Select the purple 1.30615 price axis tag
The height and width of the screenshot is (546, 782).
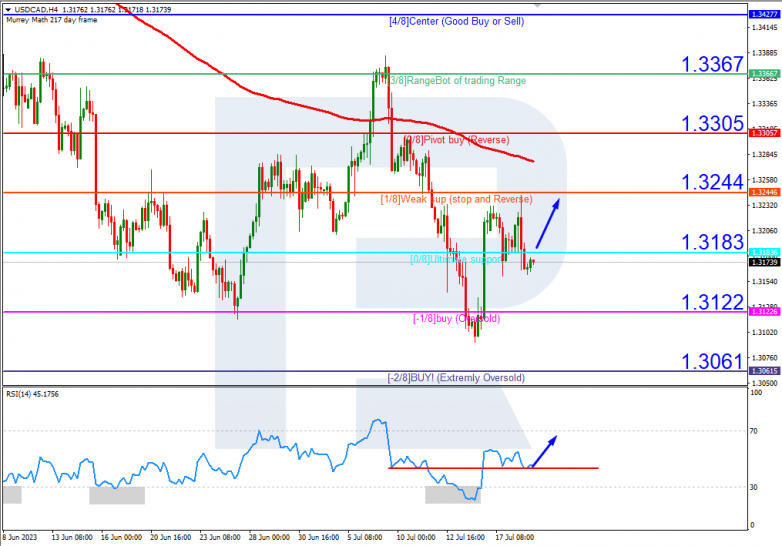[x=764, y=371]
